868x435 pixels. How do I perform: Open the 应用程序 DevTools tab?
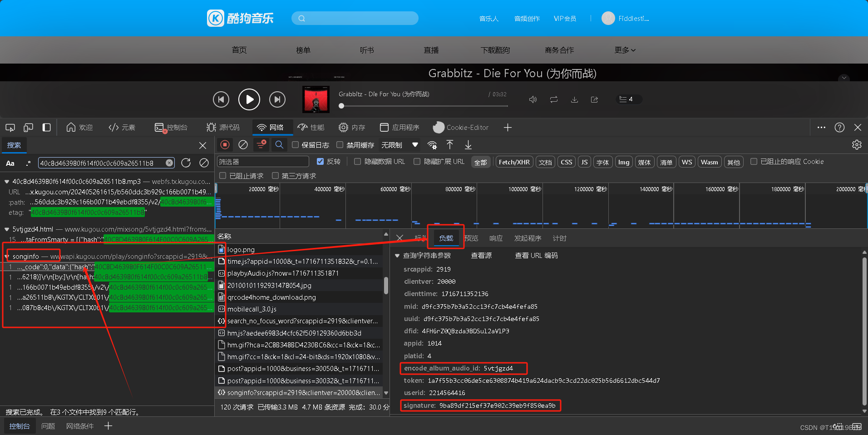point(399,128)
